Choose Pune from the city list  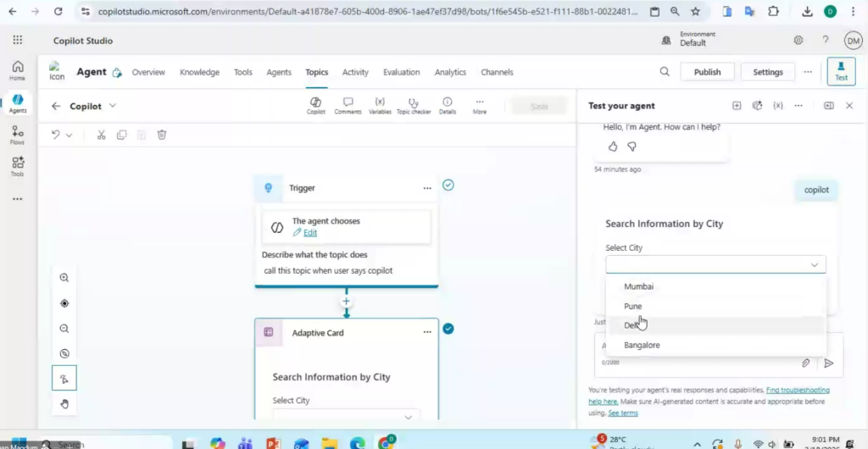click(715, 306)
